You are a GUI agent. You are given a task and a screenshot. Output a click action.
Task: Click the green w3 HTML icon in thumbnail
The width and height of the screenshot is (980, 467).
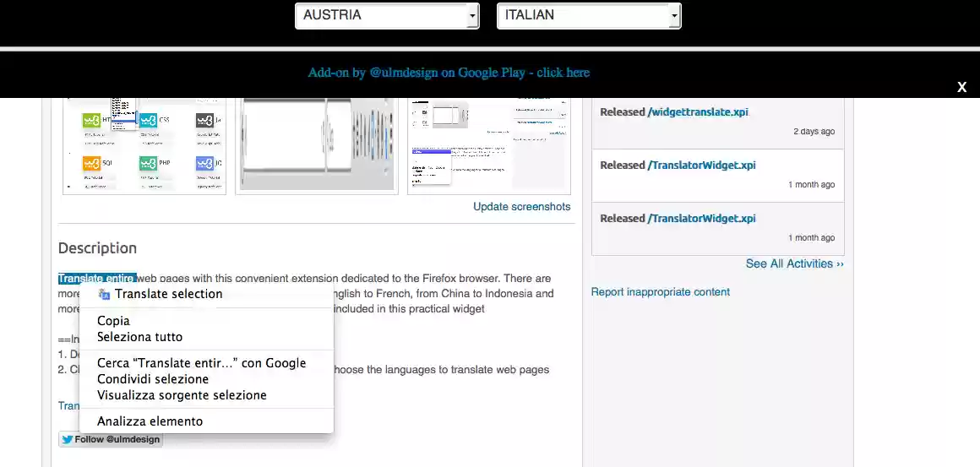coord(92,120)
